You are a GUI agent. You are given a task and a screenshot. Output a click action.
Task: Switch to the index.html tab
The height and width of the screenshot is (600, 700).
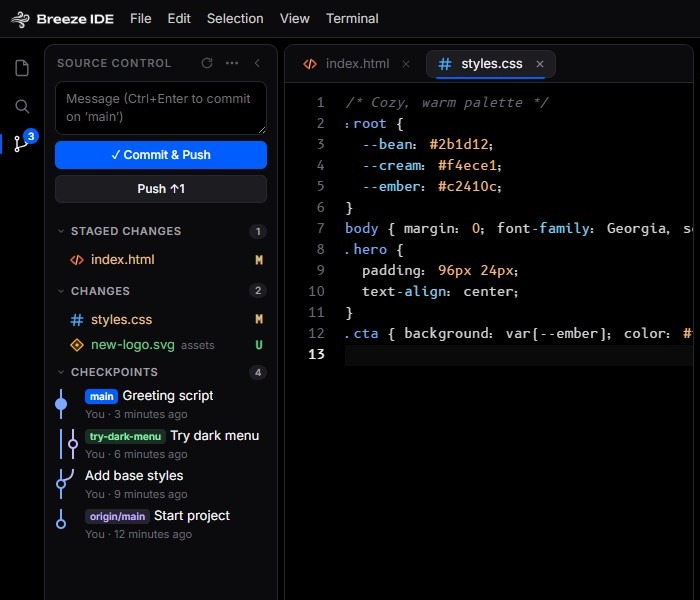tap(357, 64)
